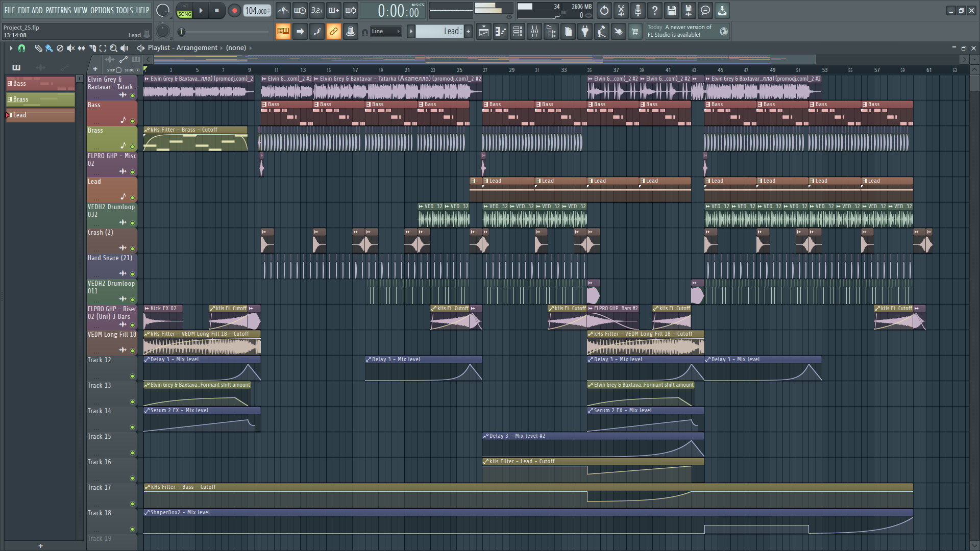This screenshot has height=551, width=980.
Task: Toggle the metronome icon
Action: 283,10
